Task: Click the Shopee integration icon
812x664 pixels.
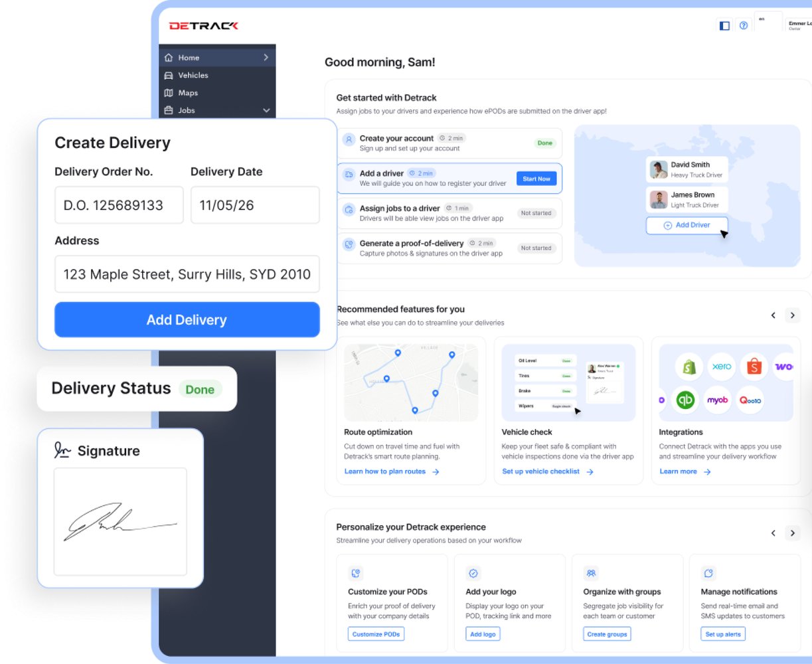Action: [x=754, y=367]
